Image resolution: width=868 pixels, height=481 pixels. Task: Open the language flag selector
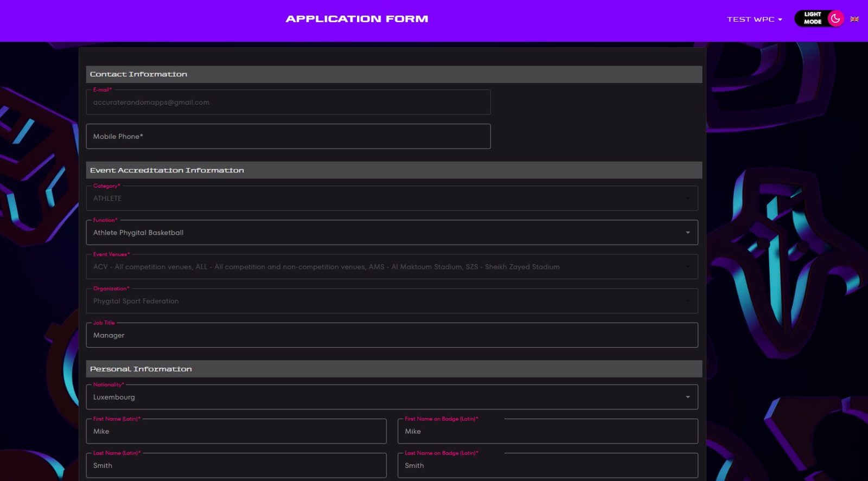point(854,19)
